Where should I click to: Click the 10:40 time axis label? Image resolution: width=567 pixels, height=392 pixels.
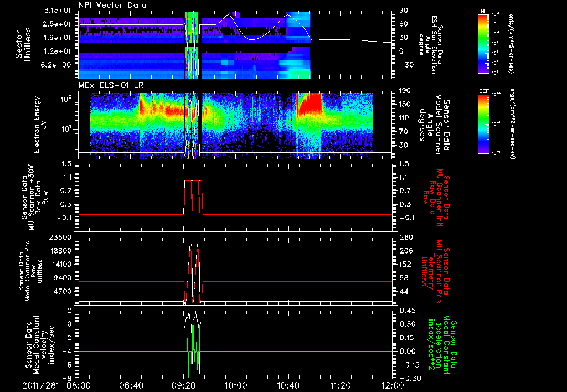[288, 385]
